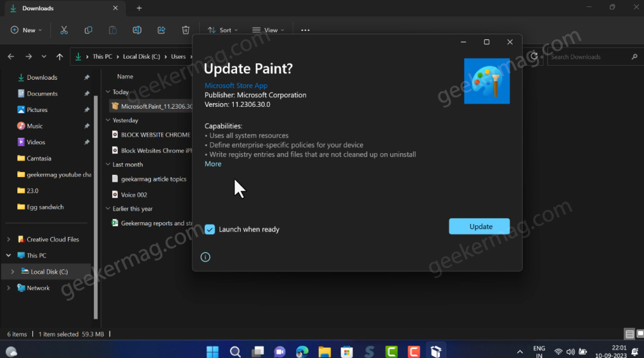Click the Cut icon in File Explorer toolbar
Screen dimensions: 644x358
(64, 30)
